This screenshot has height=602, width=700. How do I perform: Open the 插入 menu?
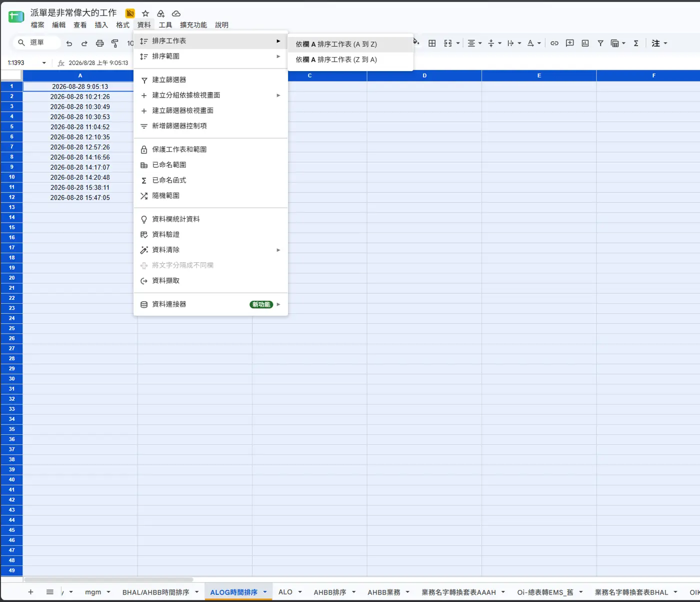101,25
